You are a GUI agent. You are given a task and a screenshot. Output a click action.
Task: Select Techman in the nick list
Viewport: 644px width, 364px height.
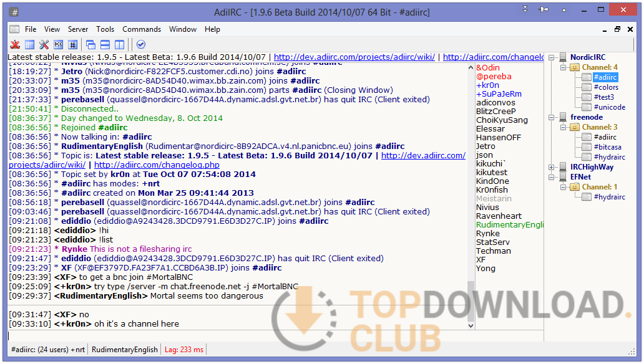(x=493, y=251)
